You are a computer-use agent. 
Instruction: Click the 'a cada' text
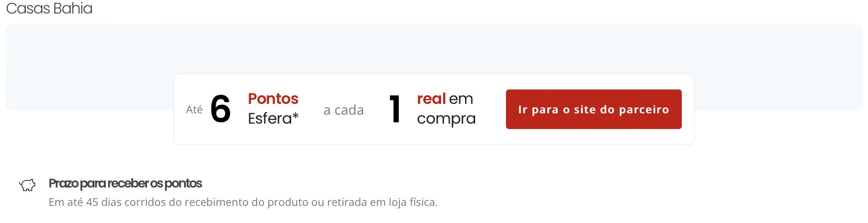[x=344, y=110]
